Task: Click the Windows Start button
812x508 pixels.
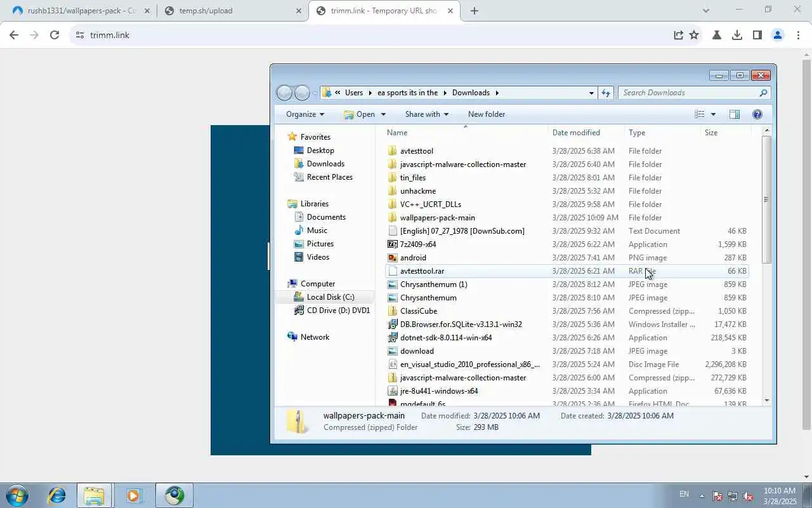Action: point(17,495)
